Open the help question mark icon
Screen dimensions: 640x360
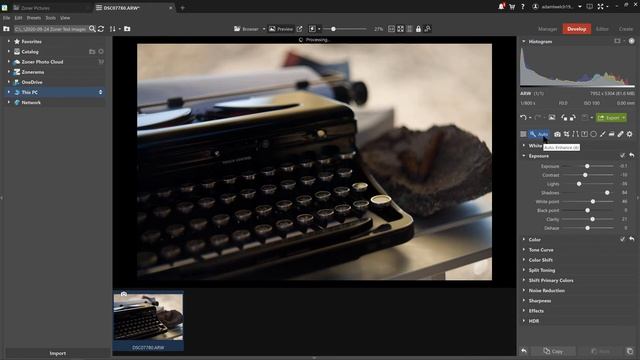(x=522, y=7)
